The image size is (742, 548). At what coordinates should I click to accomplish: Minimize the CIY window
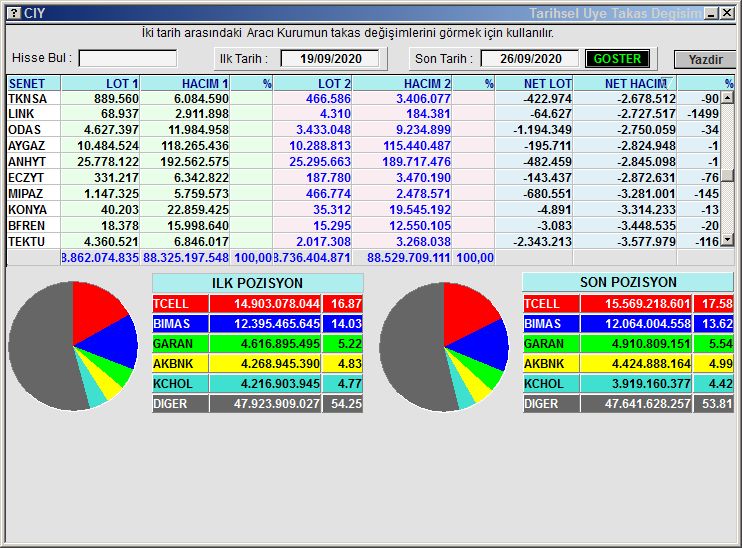[x=711, y=14]
